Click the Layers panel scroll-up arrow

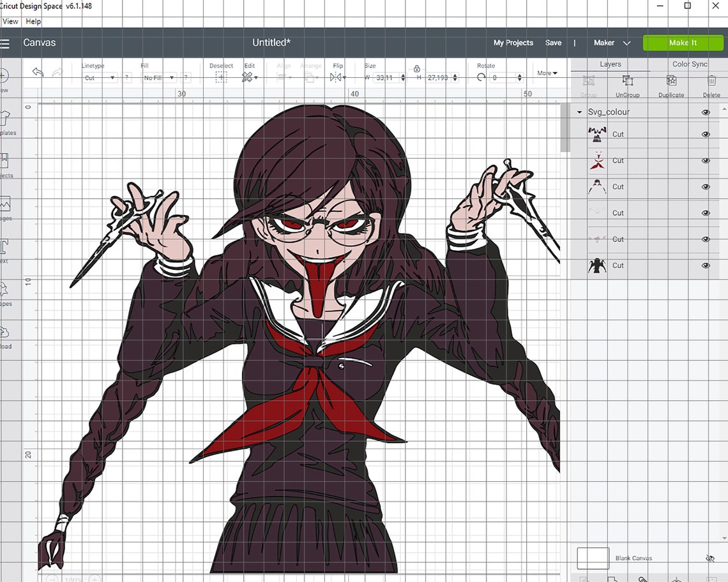tap(724, 109)
